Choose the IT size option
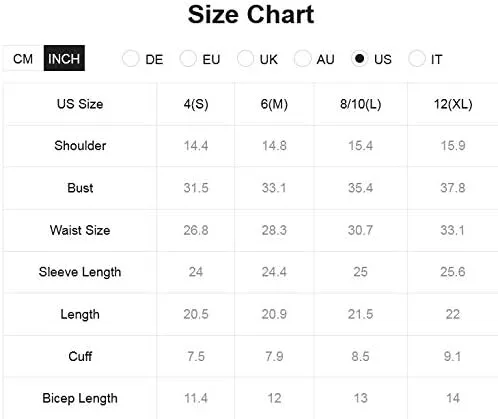Viewport: 498px width, 419px height. [x=417, y=59]
